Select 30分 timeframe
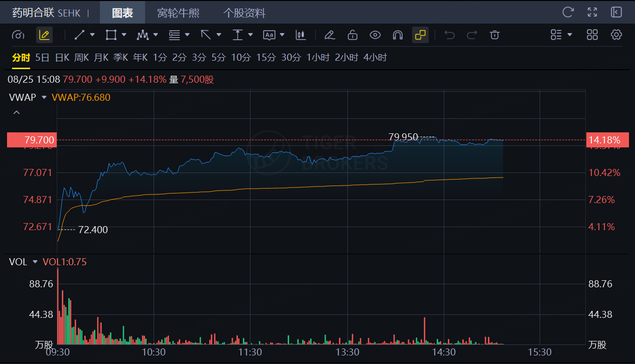The image size is (635, 364). point(291,58)
